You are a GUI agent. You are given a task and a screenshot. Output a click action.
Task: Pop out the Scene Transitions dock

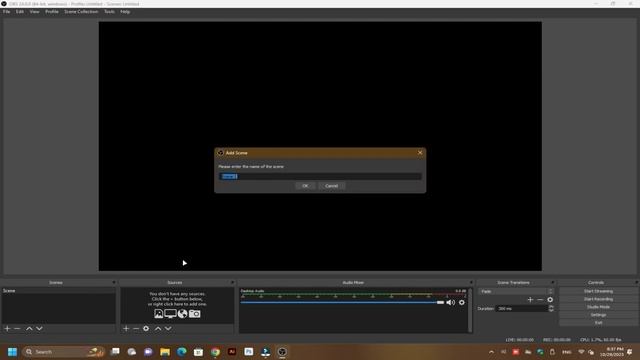(553, 282)
